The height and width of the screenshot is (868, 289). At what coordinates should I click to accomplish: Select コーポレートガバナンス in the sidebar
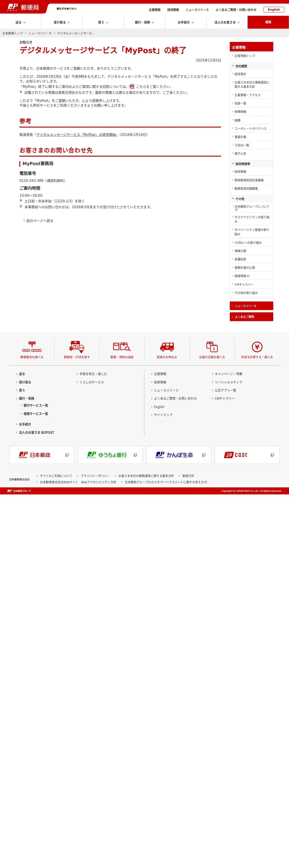coord(250,129)
